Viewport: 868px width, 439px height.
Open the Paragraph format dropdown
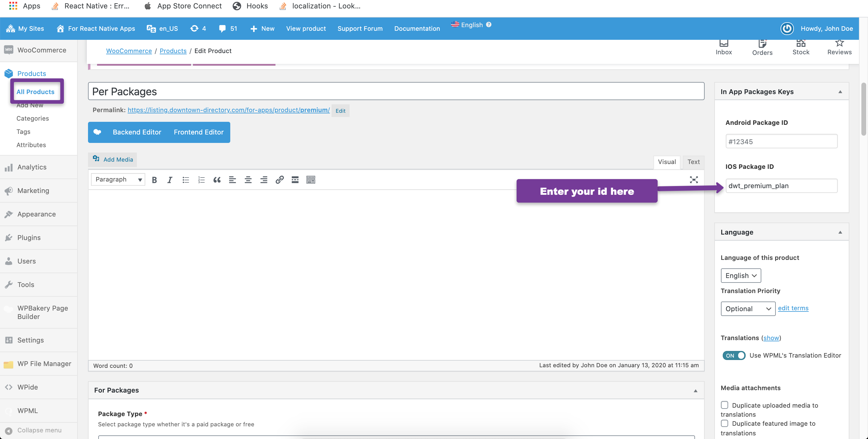[118, 179]
